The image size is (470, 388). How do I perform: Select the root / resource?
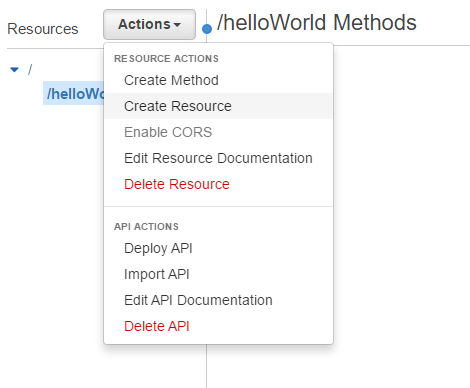[30, 69]
